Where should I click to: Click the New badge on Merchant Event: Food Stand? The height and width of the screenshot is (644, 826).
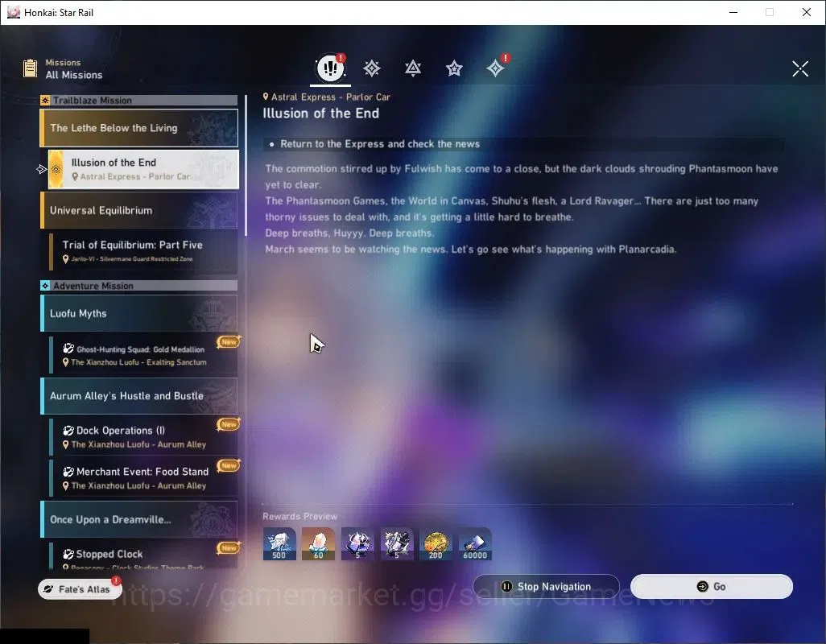click(229, 465)
